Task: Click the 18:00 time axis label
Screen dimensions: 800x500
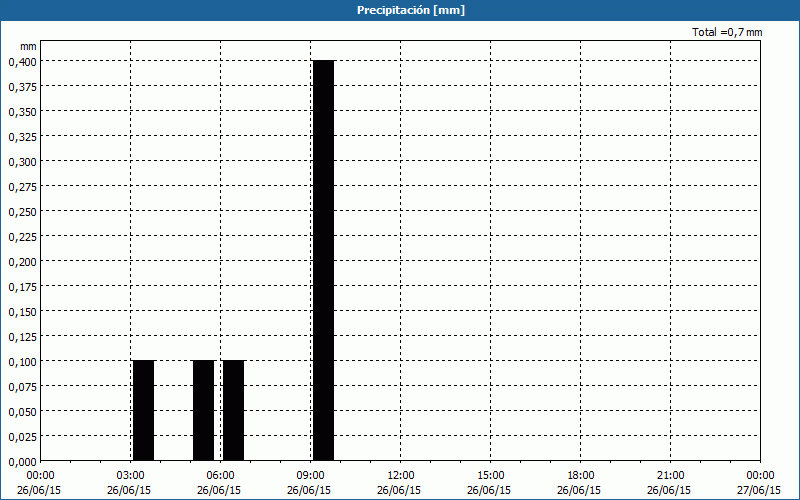Action: [x=581, y=476]
